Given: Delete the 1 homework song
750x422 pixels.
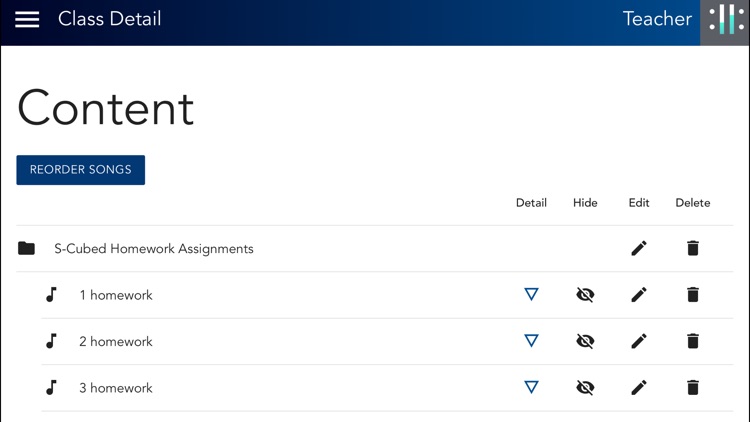Looking at the screenshot, I should coord(693,295).
